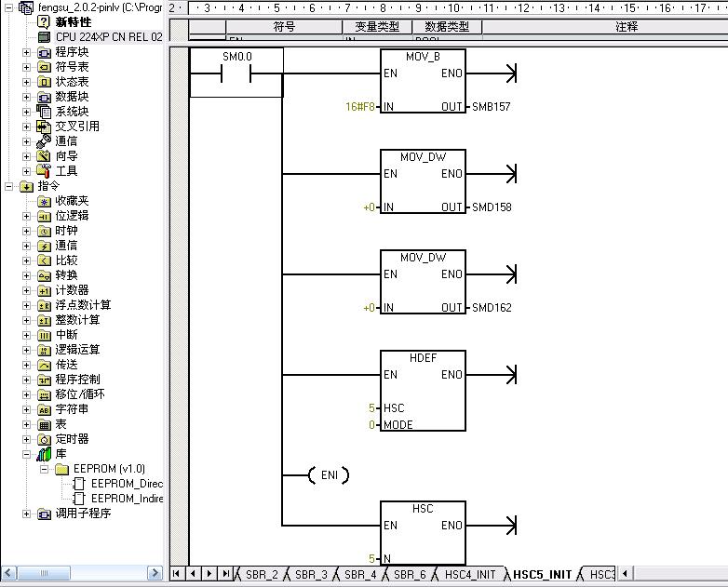Jump to first program tab
Image resolution: width=728 pixels, height=587 pixels.
coord(176,574)
